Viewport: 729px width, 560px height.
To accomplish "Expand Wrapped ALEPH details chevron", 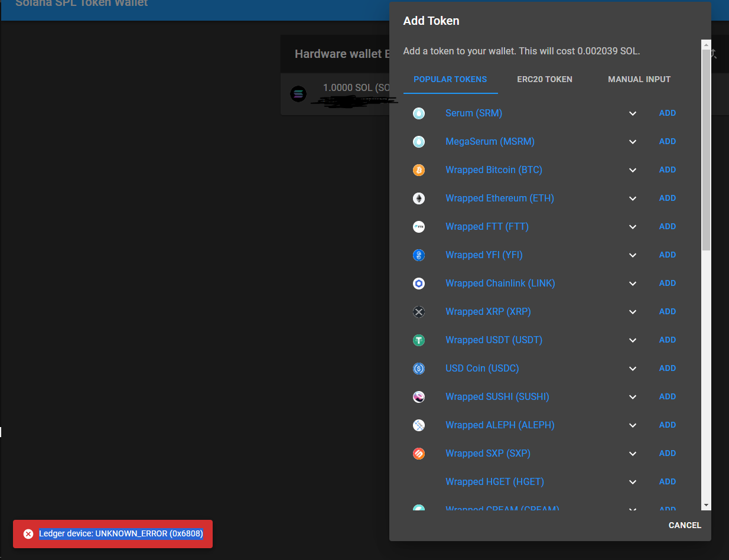I will pos(633,425).
